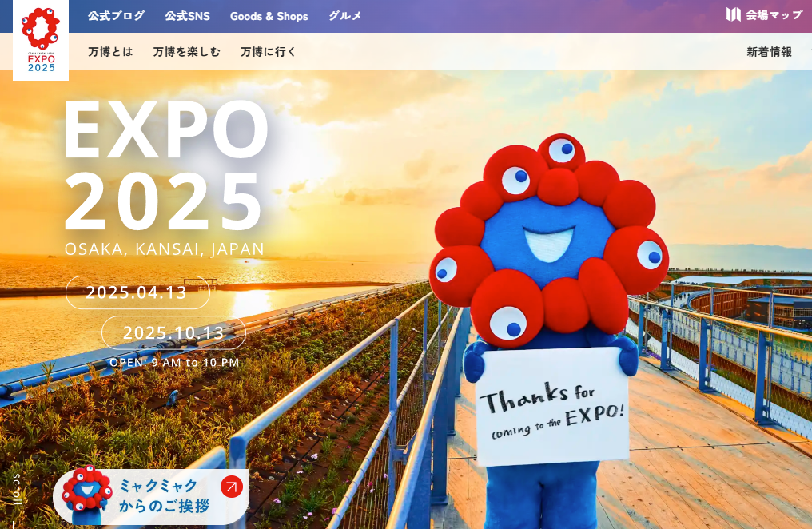Viewport: 812px width, 529px height.
Task: Click the red arrow icon on greeting banner
Action: 231,487
